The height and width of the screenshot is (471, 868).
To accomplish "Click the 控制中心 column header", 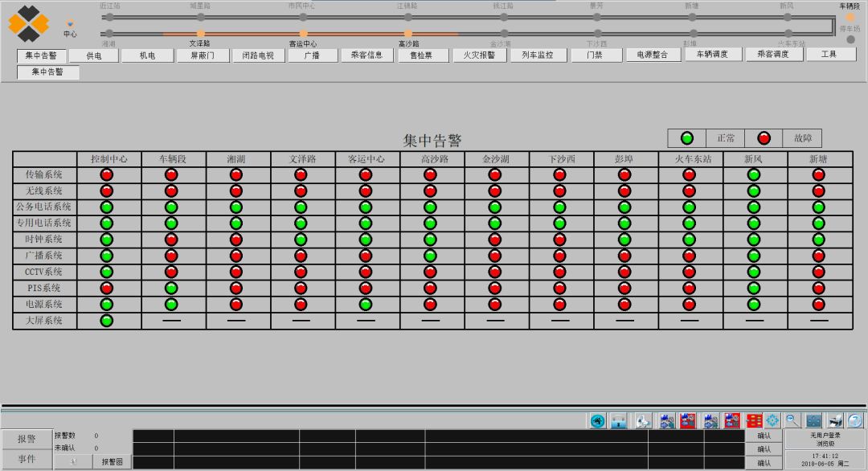I will pyautogui.click(x=109, y=159).
